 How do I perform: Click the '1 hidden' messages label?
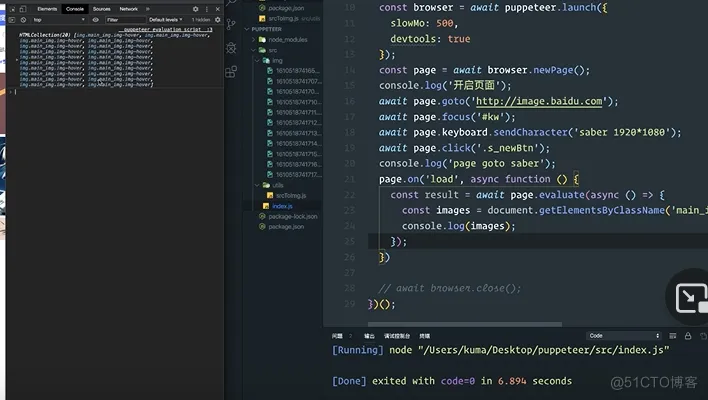click(x=201, y=20)
